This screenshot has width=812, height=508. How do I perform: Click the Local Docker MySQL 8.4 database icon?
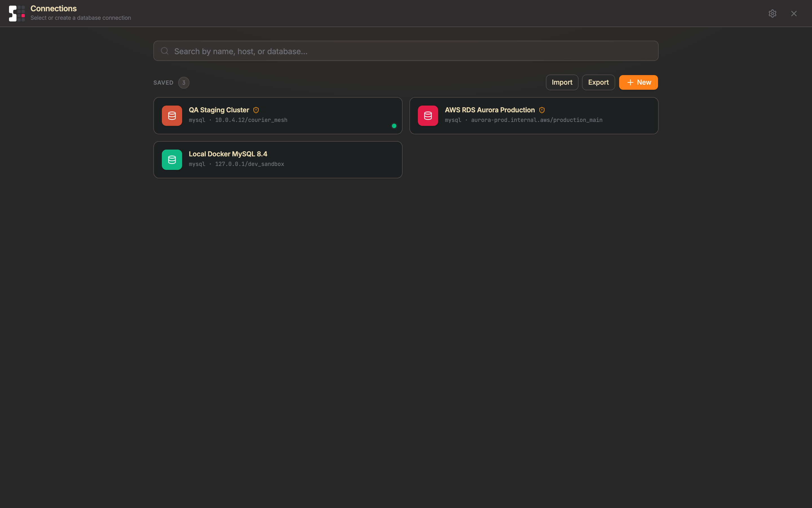[172, 159]
